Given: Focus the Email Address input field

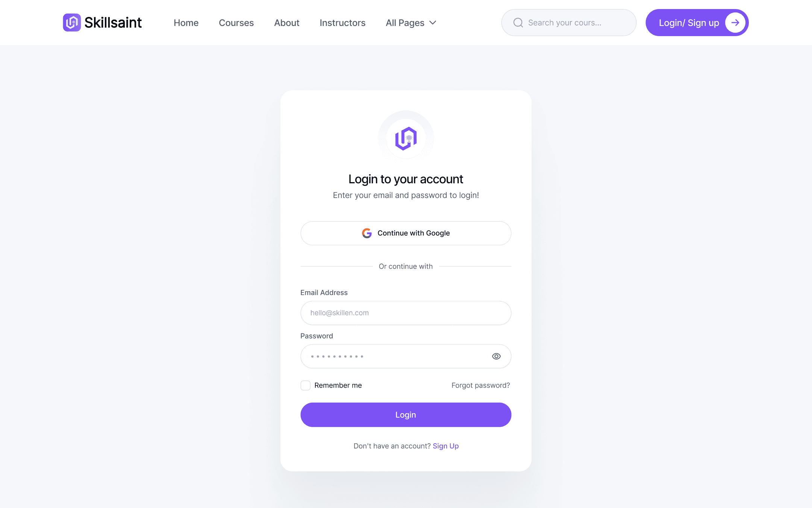Looking at the screenshot, I should click(x=406, y=313).
